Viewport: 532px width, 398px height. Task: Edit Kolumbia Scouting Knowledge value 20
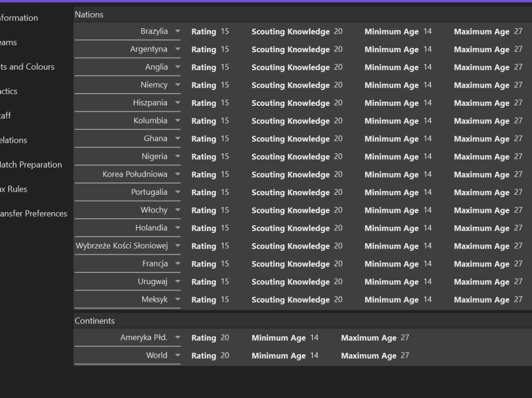(338, 121)
